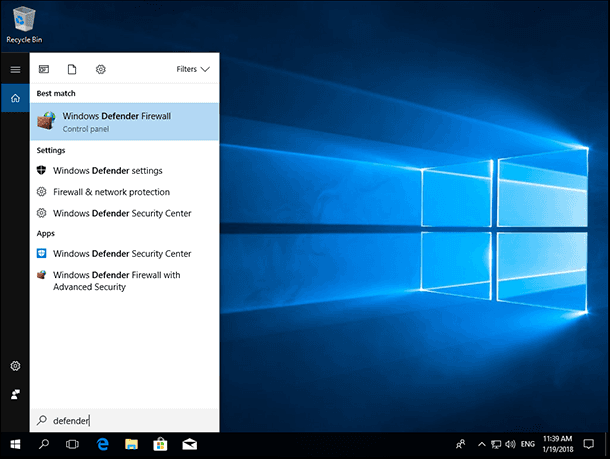Screen dimensions: 610x459
Task: Click gear icon beside Firewall & network protection
Action: 41,192
